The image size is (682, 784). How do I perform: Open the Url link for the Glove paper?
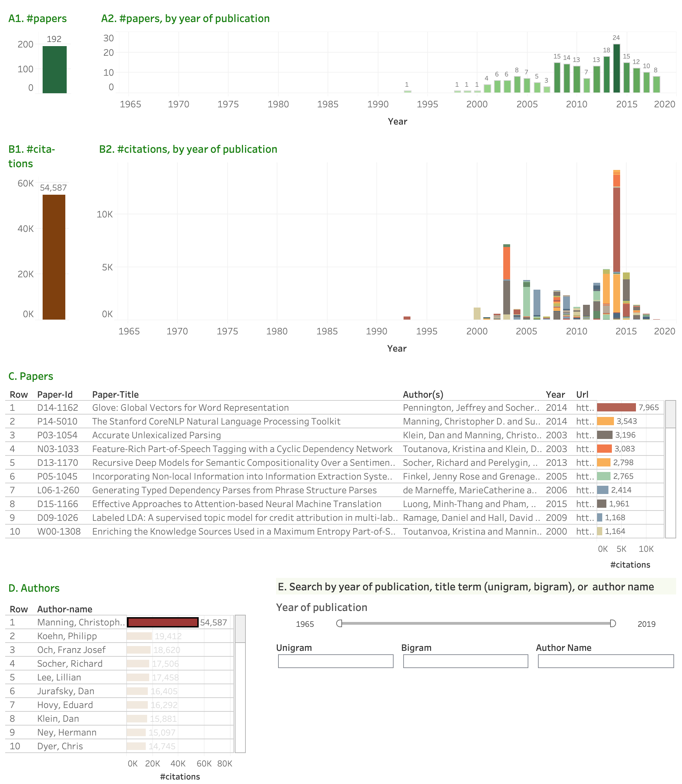click(x=585, y=408)
